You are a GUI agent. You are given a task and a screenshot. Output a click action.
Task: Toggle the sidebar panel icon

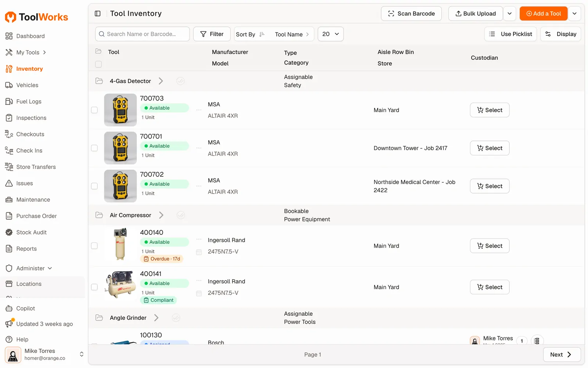pos(98,14)
